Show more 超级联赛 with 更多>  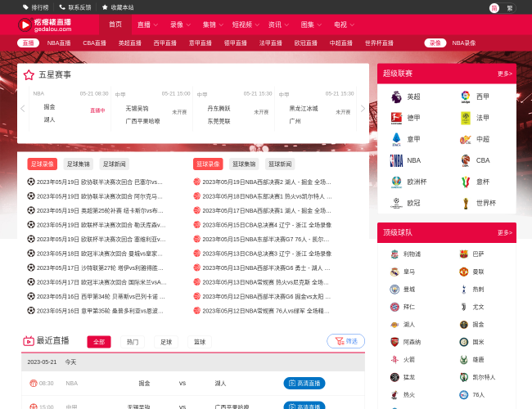tap(505, 74)
